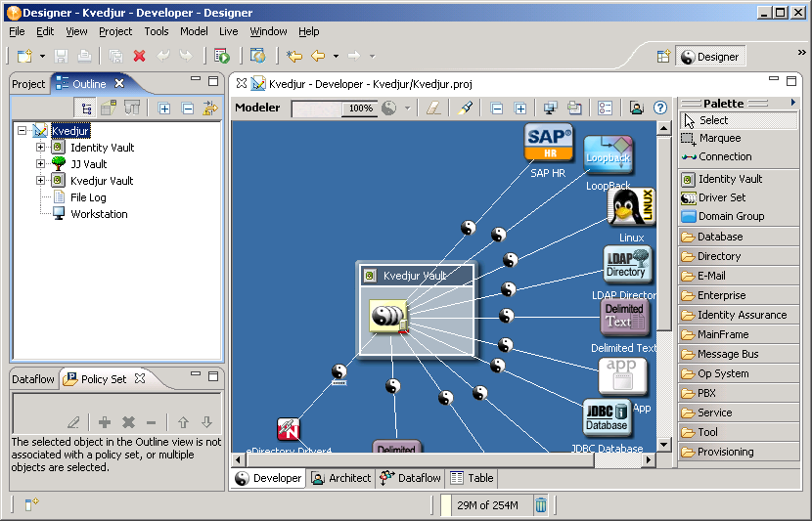Click the Back yellow arrow toolbar icon
The height and width of the screenshot is (521, 812).
[318, 56]
